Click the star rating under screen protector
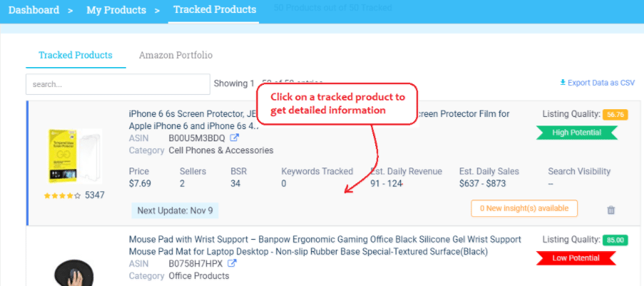 click(x=63, y=195)
